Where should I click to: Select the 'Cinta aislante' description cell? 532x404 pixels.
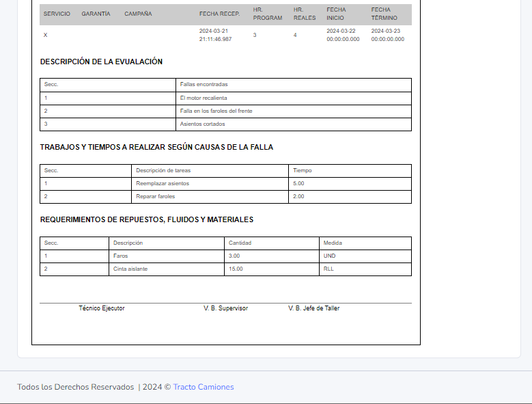pos(166,269)
